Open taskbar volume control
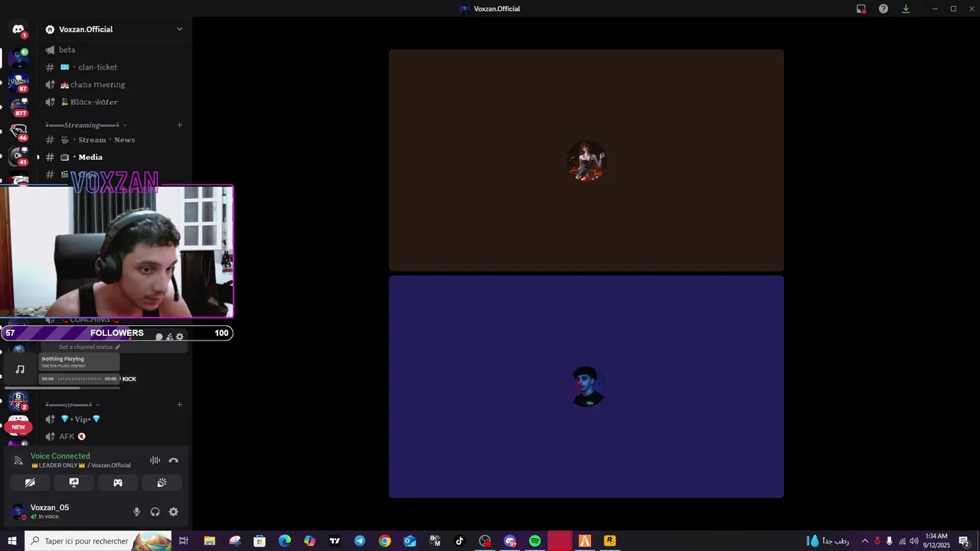980x551 pixels. coord(914,541)
